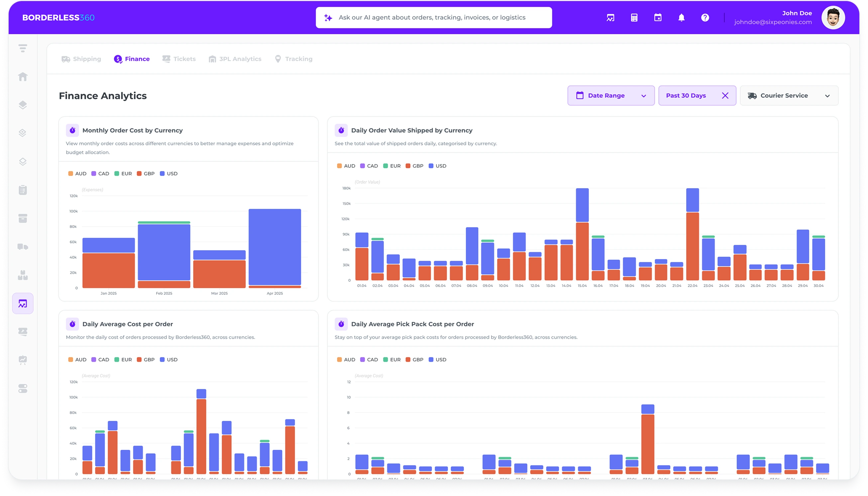Toggle EUR legend in Daily Average Cost chart
868x496 pixels.
point(123,360)
